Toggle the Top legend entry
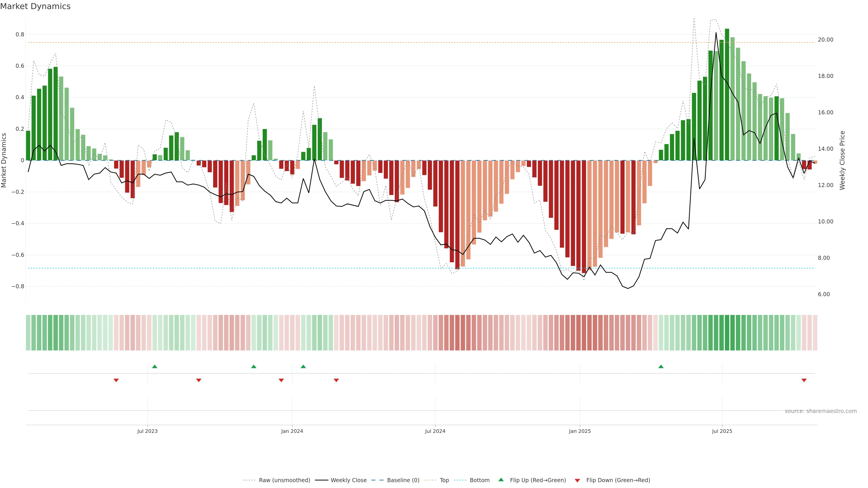This screenshot has height=488, width=868. pyautogui.click(x=444, y=480)
